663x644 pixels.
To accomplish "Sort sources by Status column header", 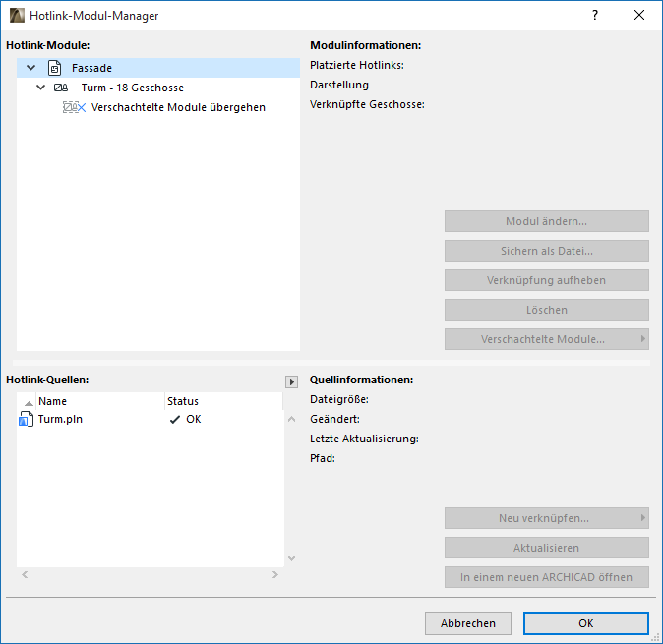I will [223, 401].
